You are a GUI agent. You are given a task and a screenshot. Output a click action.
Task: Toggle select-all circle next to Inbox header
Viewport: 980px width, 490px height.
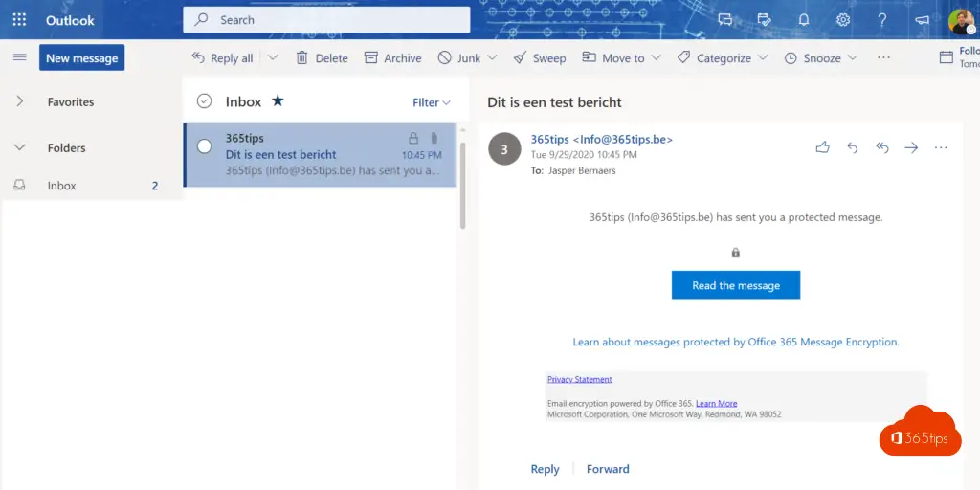tap(205, 101)
